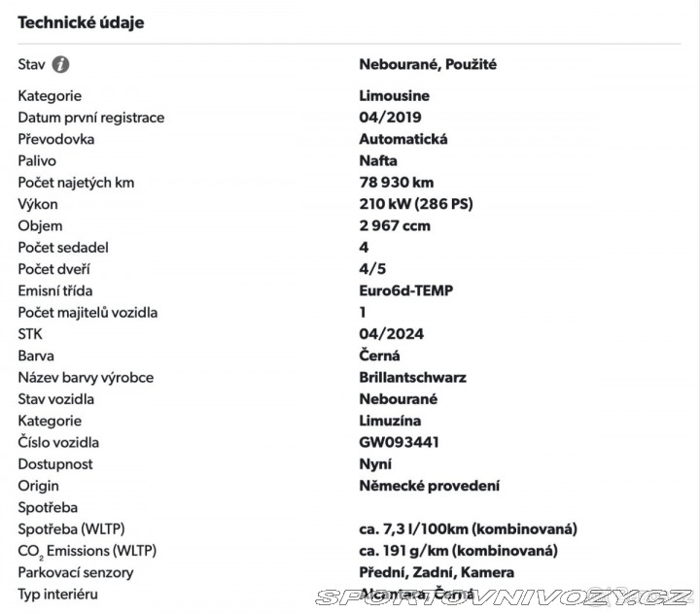
Task: Click the ca. 191 g/km emissions value
Action: point(459,551)
